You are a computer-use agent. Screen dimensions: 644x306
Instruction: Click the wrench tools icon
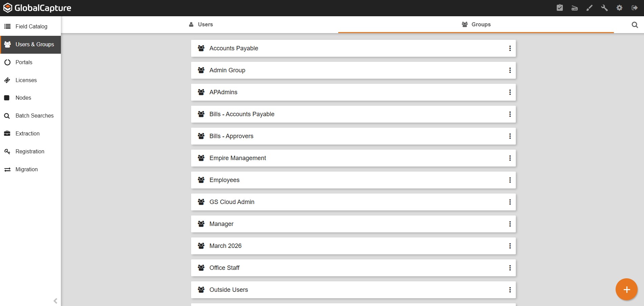click(604, 8)
